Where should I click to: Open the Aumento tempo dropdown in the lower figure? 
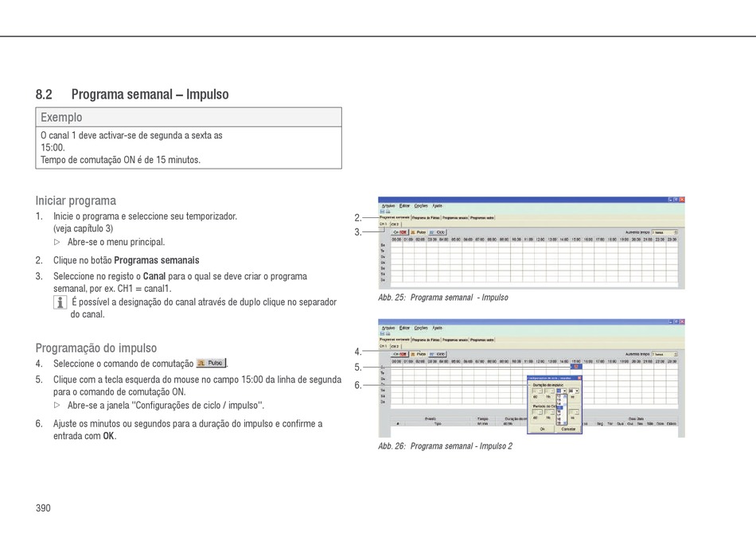[x=664, y=354]
